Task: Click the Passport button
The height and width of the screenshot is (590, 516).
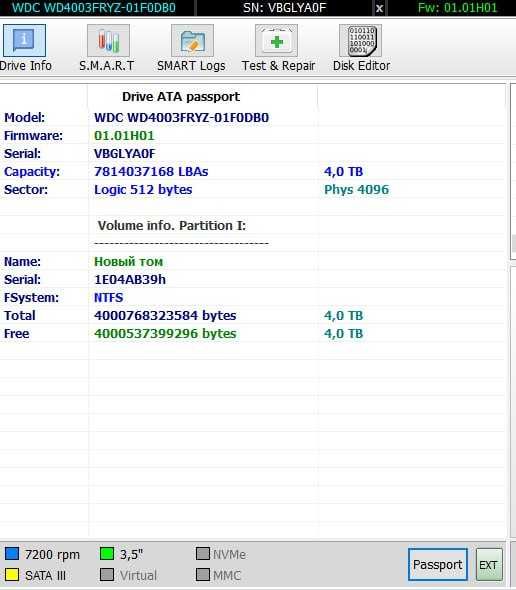Action: tap(438, 564)
